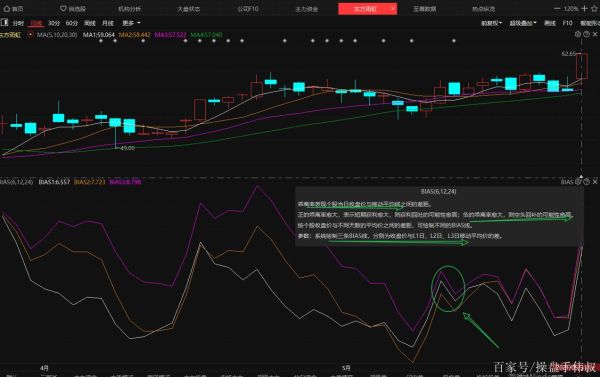Click the BIAS(6,12,24) indicator label

[16, 182]
